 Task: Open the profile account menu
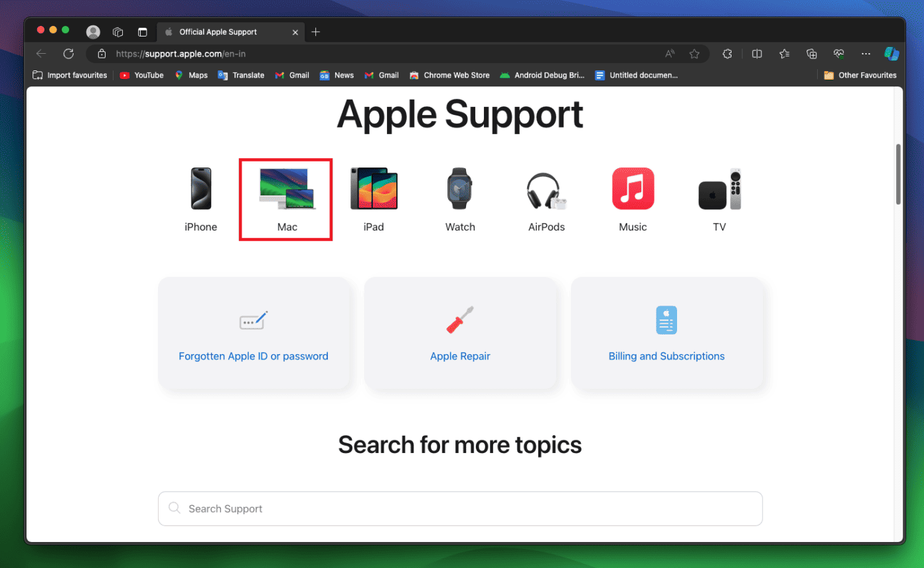point(93,31)
